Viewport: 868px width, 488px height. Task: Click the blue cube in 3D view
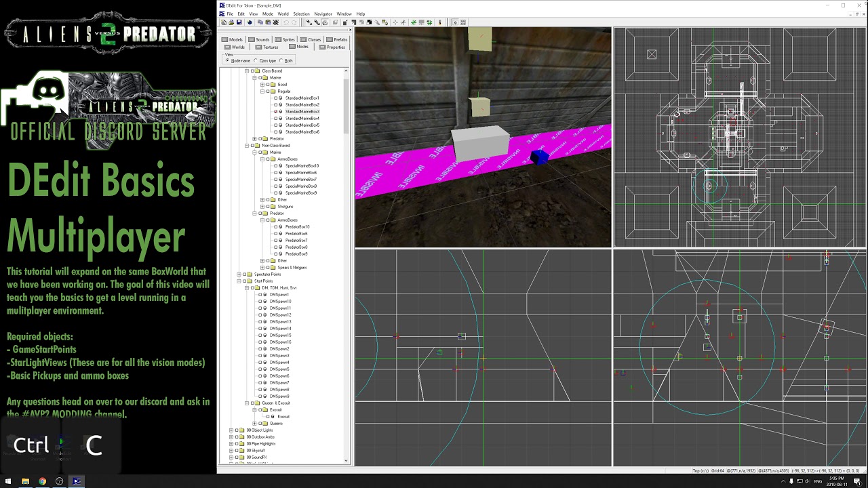(539, 157)
